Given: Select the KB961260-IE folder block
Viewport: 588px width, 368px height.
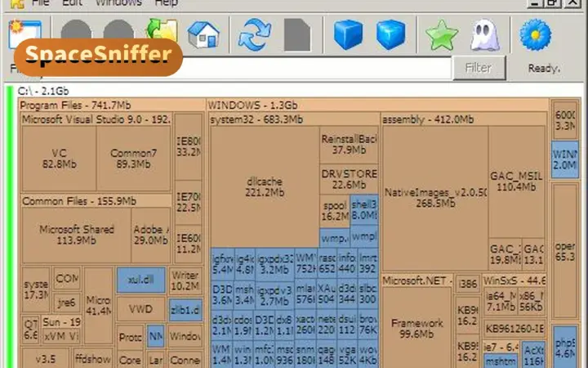Looking at the screenshot, I should [514, 329].
